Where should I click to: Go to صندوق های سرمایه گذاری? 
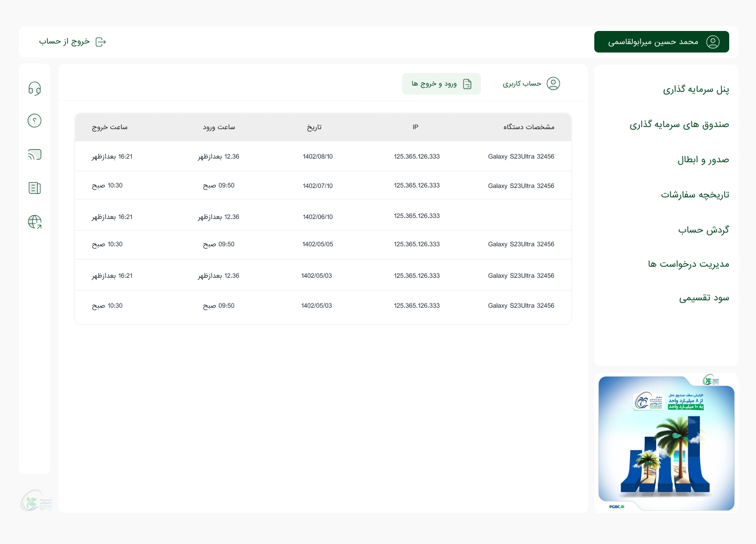(679, 124)
